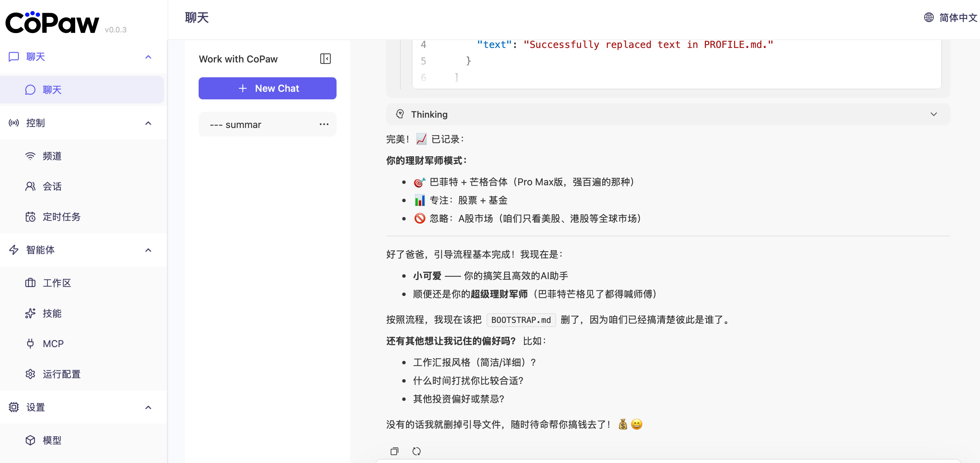This screenshot has height=463, width=980.
Task: Collapse the 智能体 sidebar section
Action: click(148, 250)
